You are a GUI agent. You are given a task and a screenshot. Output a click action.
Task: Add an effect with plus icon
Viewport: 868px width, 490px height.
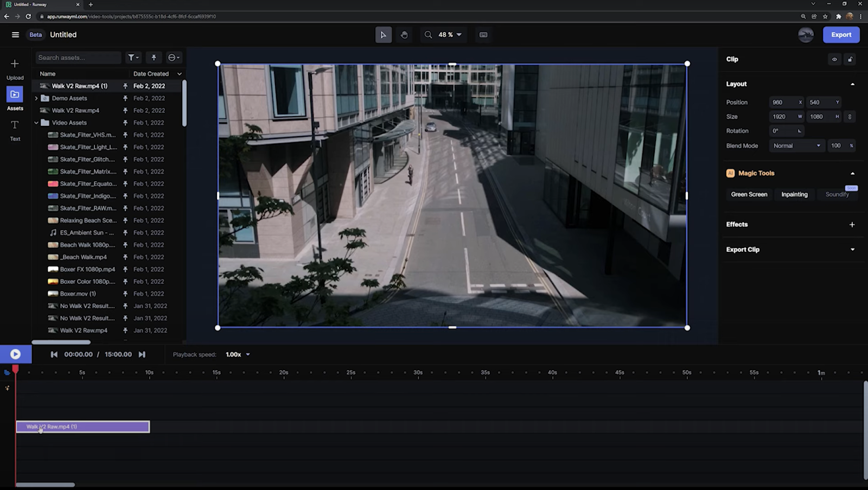852,225
